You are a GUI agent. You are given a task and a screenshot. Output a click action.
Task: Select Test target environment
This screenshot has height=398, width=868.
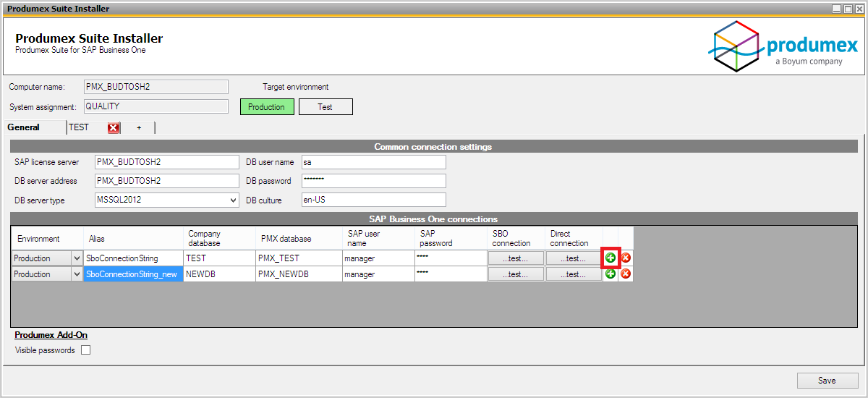(x=325, y=107)
